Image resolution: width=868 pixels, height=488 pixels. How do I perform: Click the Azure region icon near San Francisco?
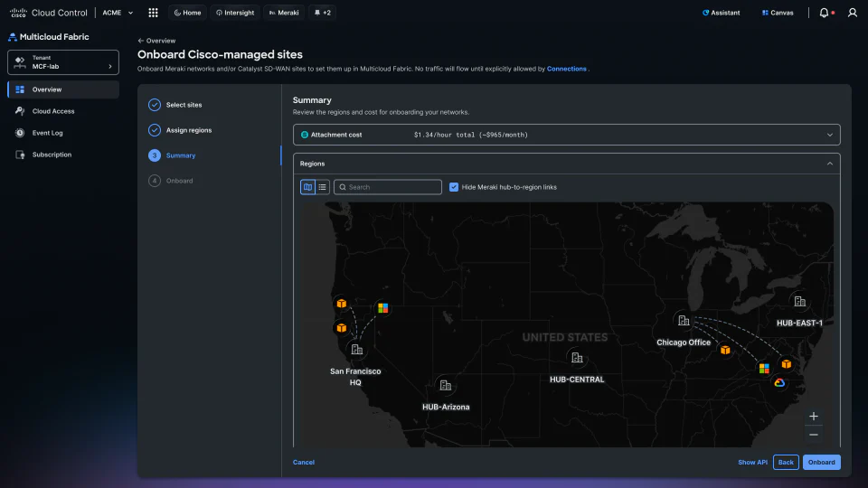point(382,307)
